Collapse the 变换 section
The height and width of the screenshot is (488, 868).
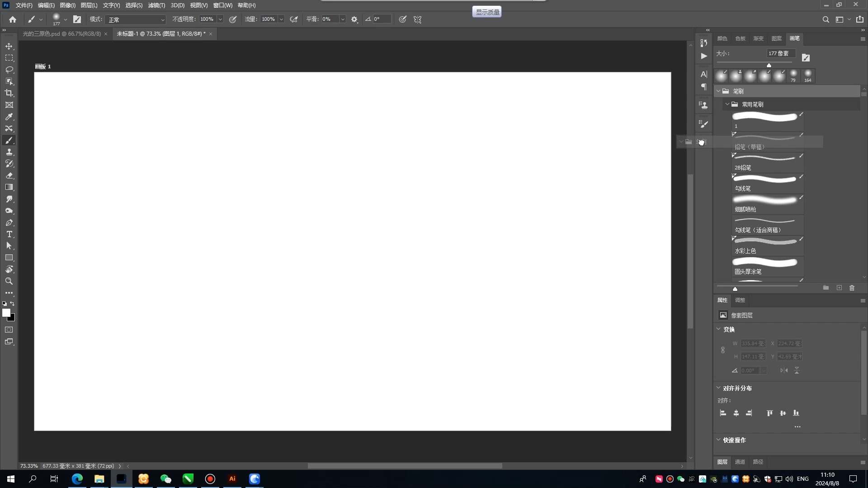[718, 329]
